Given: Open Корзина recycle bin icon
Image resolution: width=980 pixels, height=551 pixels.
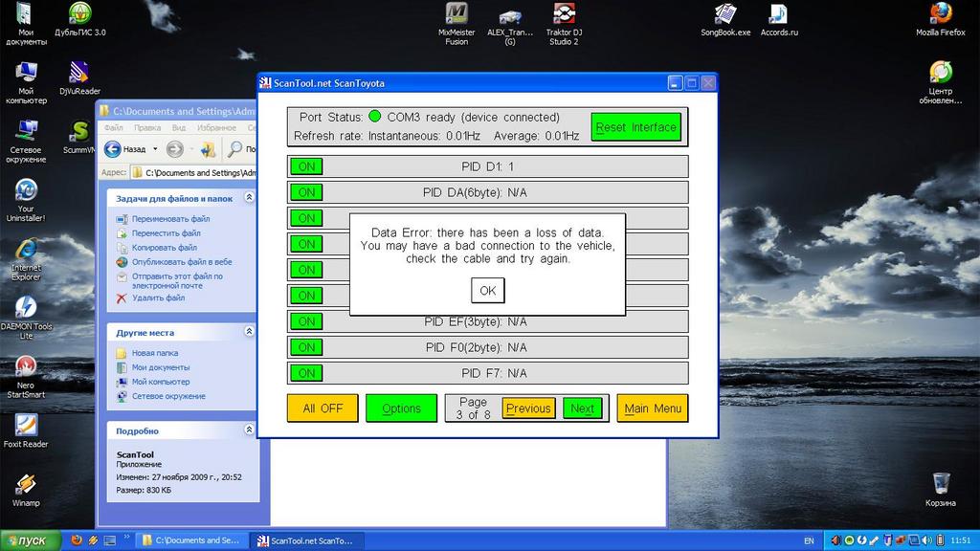Looking at the screenshot, I should pos(941,490).
